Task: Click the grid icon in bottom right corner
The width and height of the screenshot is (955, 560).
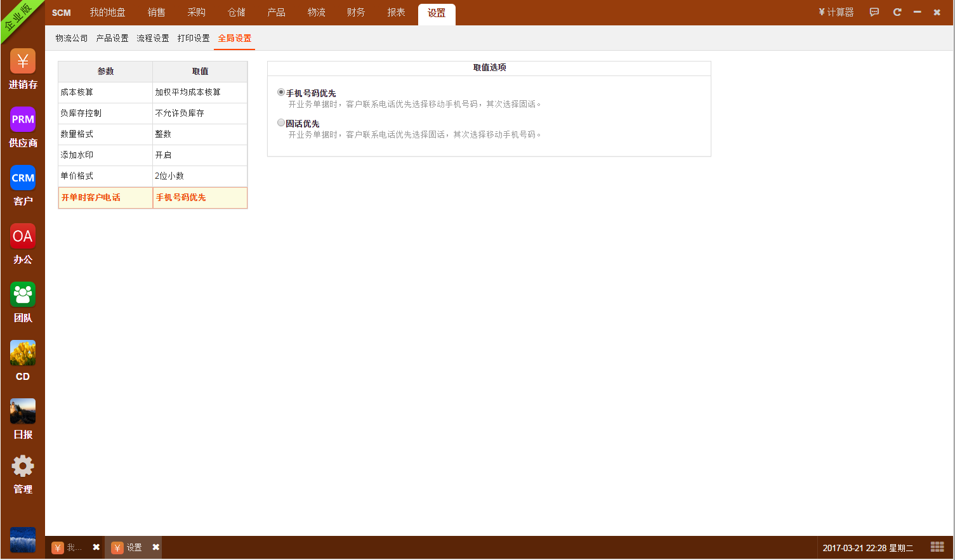Action: pos(937,547)
